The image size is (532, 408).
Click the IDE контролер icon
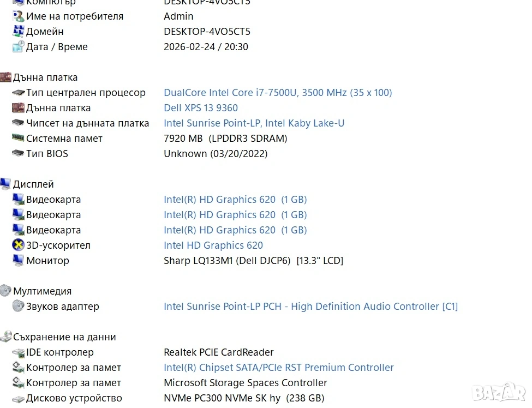pyautogui.click(x=18, y=352)
